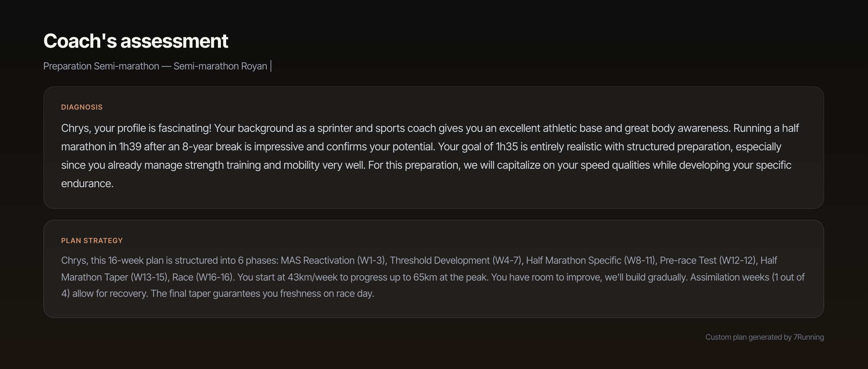868x369 pixels.
Task: Click the "Custom plan generated by 7Running" footer
Action: [764, 337]
